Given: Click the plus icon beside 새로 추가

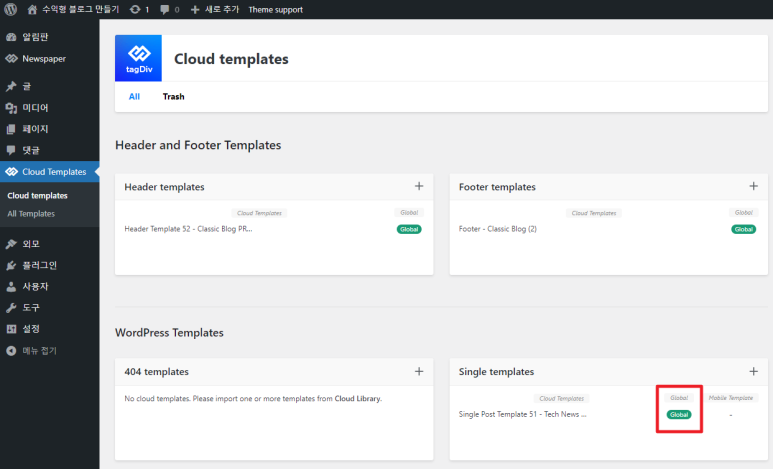Looking at the screenshot, I should pos(195,9).
